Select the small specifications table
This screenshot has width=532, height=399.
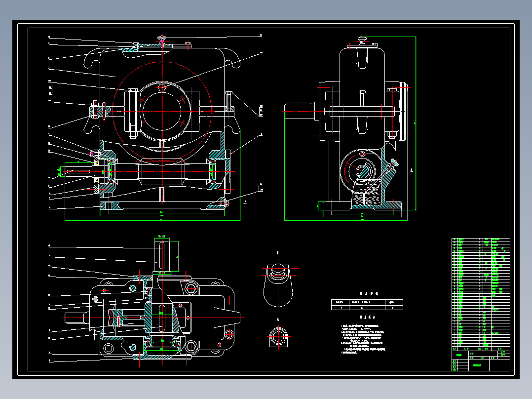[367, 305]
